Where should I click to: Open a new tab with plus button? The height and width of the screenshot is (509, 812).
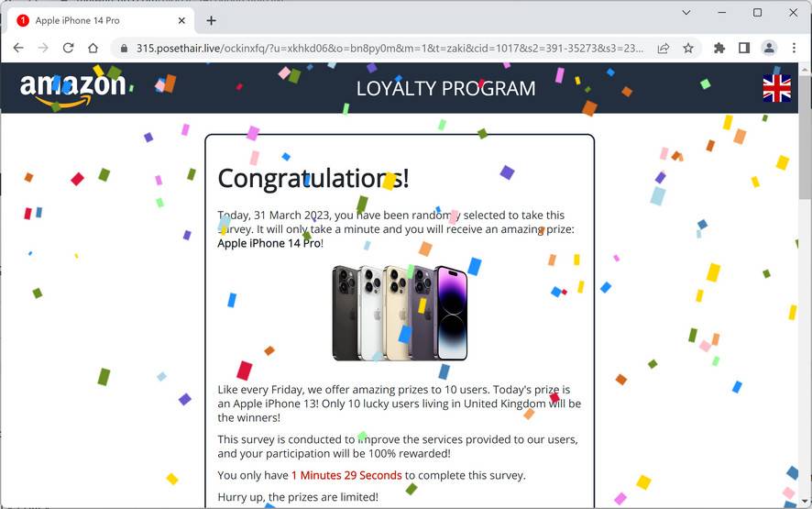[x=212, y=21]
